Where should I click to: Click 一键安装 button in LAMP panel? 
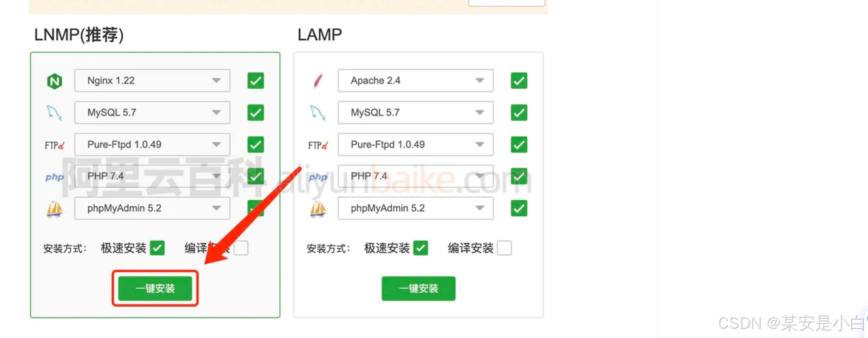419,288
